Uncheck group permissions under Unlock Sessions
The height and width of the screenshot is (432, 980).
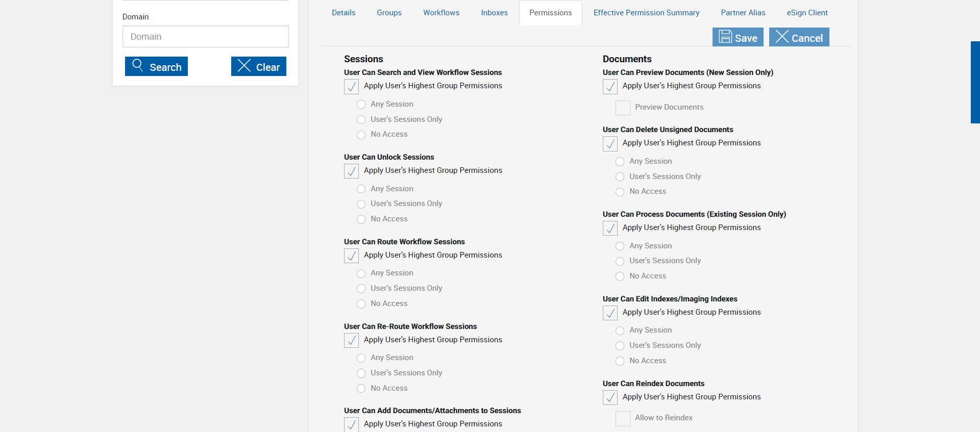(x=351, y=171)
